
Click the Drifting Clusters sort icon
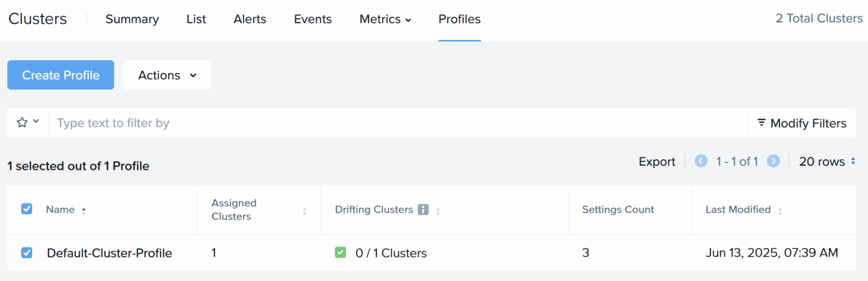point(437,210)
